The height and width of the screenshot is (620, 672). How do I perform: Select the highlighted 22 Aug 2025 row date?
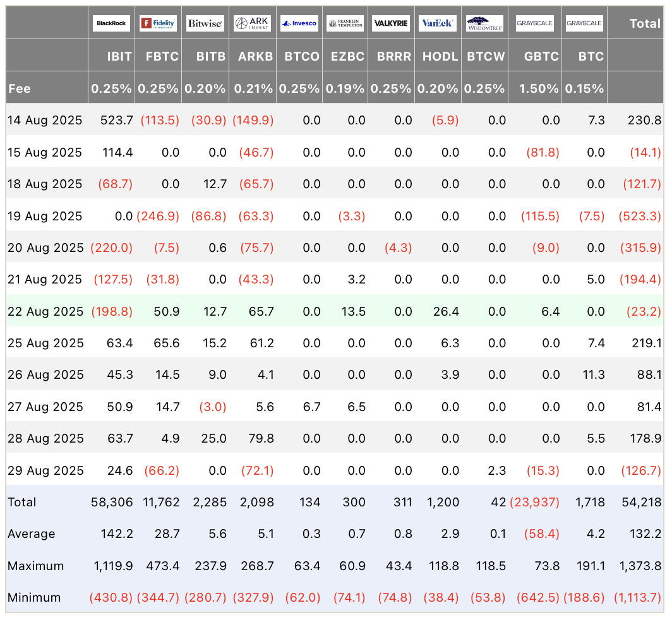(45, 311)
